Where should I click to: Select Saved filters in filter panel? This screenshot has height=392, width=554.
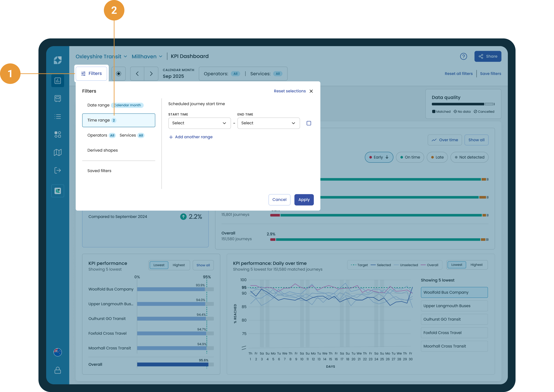click(99, 171)
